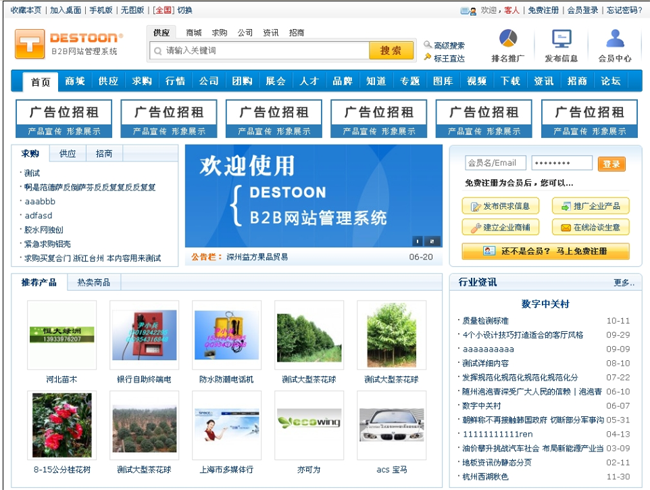The height and width of the screenshot is (490, 650).
Task: Click the search field magnifier icon
Action: coord(158,51)
